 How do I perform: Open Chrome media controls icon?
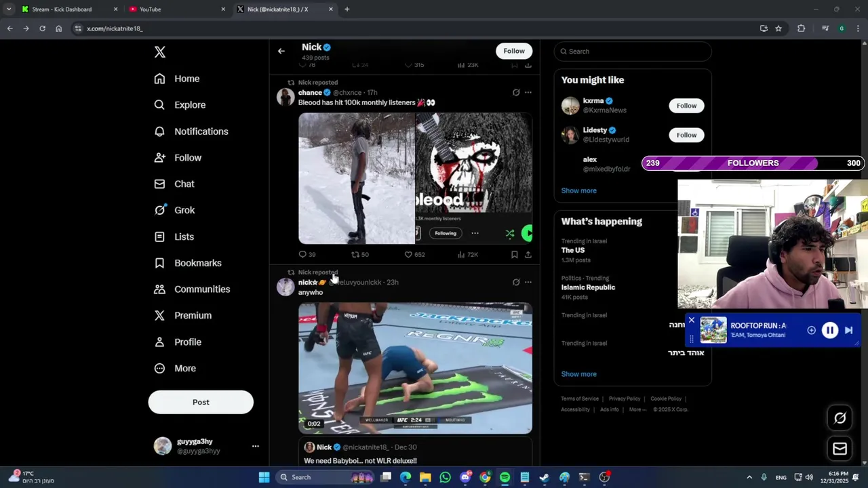tap(825, 28)
